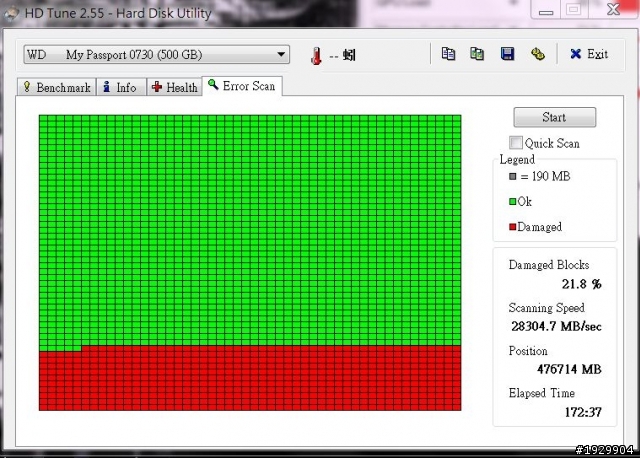Minimize the HD Tune window
This screenshot has width=640, height=458.
(x=546, y=10)
